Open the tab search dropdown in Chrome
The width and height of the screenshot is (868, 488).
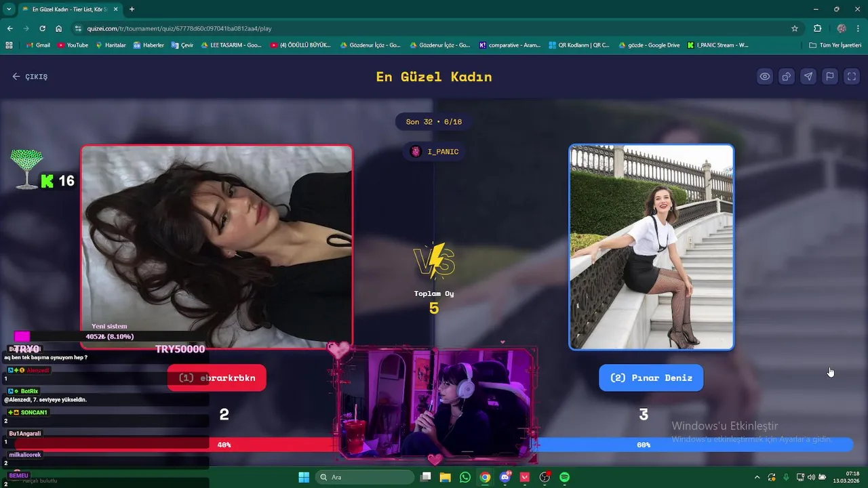coord(9,9)
